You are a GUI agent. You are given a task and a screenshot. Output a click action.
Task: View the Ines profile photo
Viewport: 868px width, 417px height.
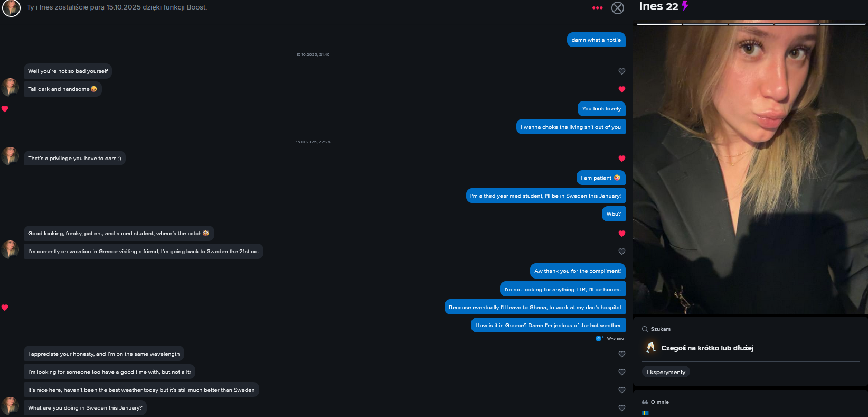pos(750,168)
